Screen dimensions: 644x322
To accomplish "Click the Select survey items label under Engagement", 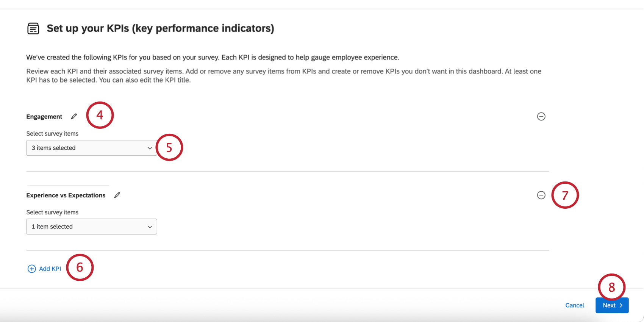I will coord(52,133).
